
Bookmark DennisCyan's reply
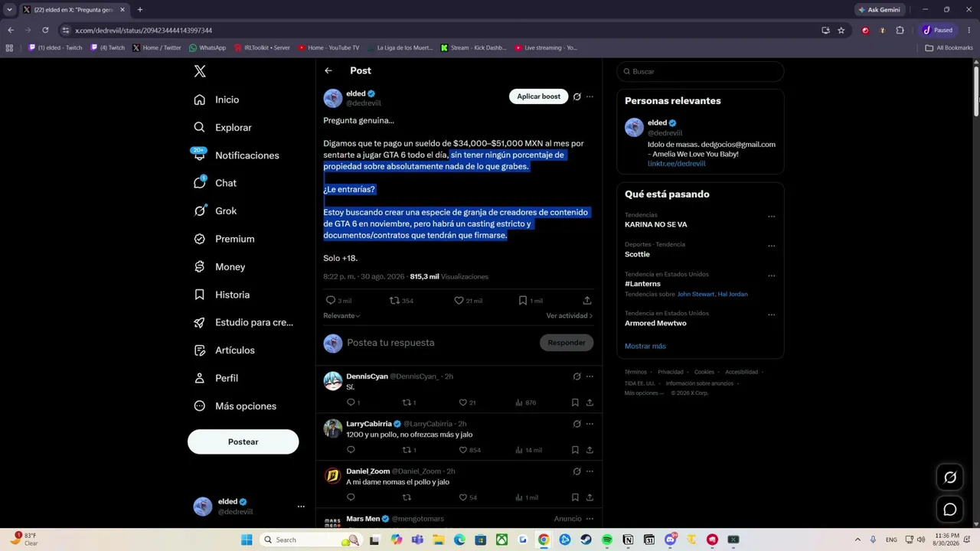575,403
